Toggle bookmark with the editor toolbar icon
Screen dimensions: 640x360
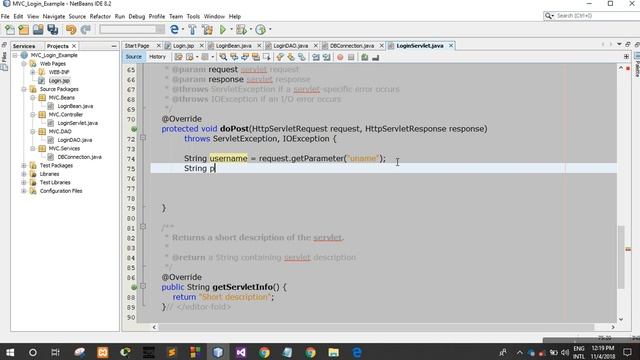pyautogui.click(x=302, y=57)
